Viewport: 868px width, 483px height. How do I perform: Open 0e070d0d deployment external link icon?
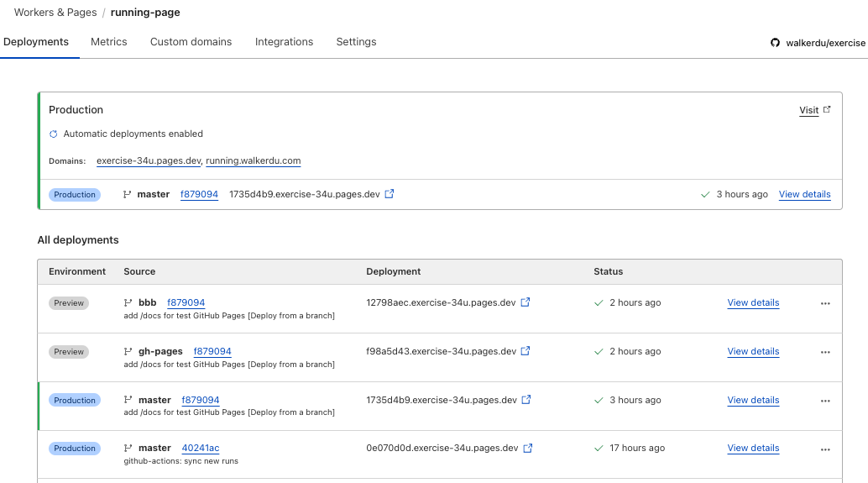coord(528,449)
